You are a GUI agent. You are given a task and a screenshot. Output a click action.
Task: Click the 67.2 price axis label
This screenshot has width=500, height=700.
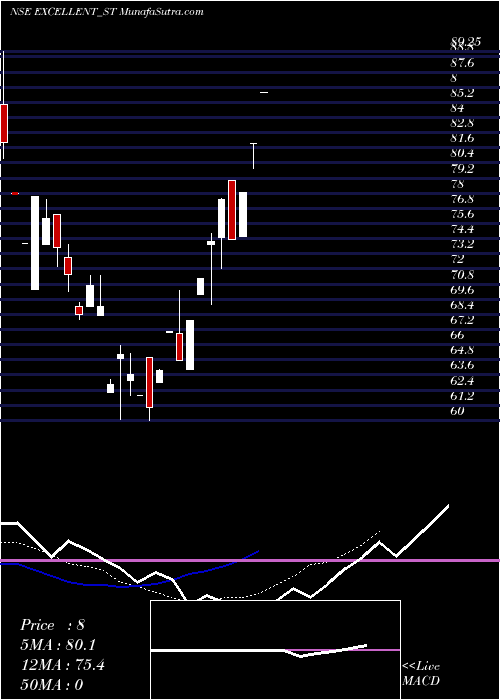click(462, 320)
